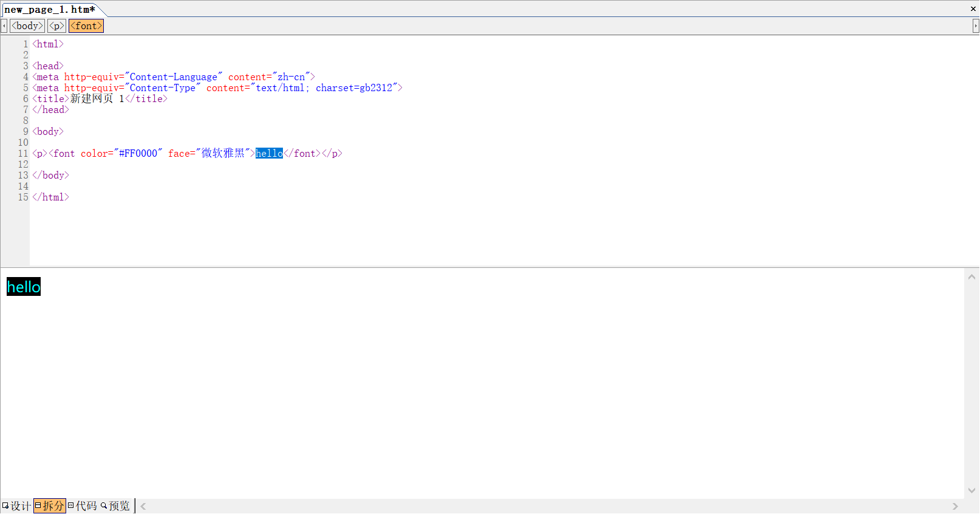Click the closing </head> tag on line 7

coord(51,109)
